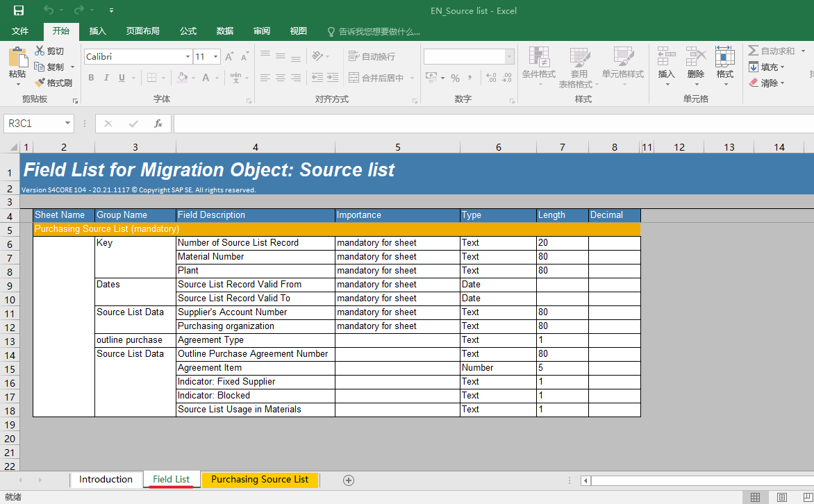This screenshot has width=814, height=504.
Task: Open the Introduction sheet tab
Action: tap(106, 480)
